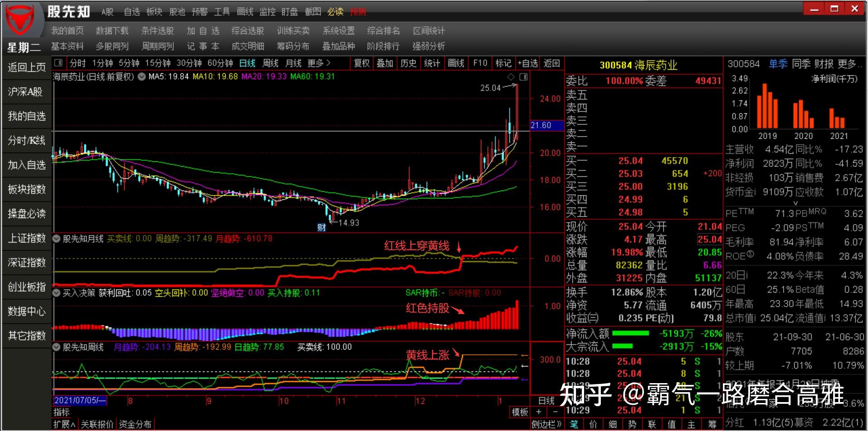Click the 财 financial marker on the chart
The width and height of the screenshot is (868, 431).
(x=321, y=227)
